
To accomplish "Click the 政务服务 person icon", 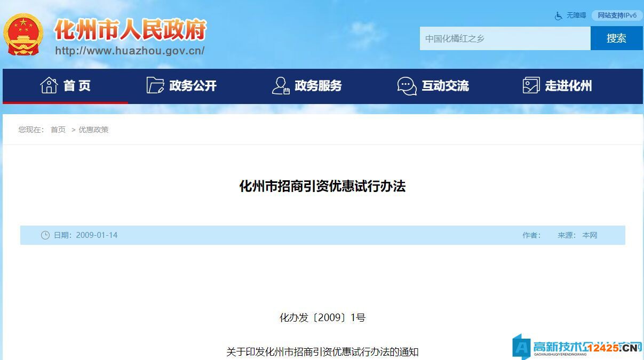I will click(280, 85).
